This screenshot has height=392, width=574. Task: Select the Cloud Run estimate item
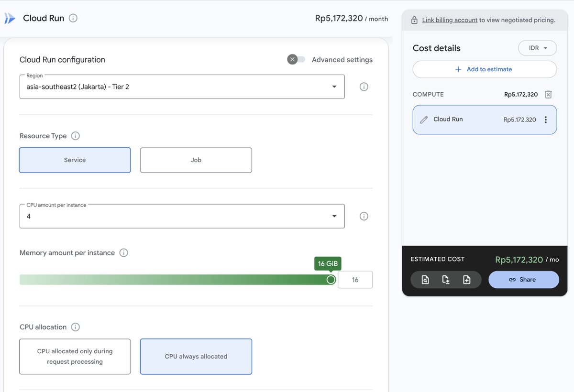pos(485,120)
